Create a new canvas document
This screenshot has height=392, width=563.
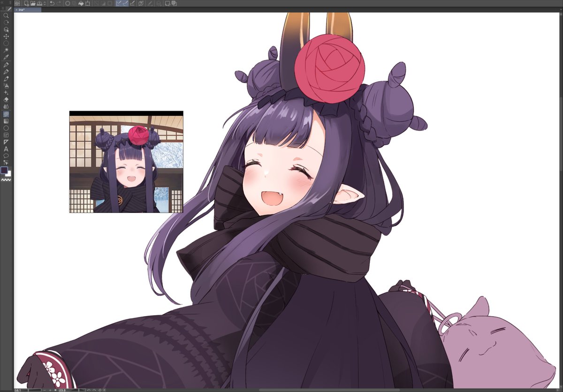[27, 3]
